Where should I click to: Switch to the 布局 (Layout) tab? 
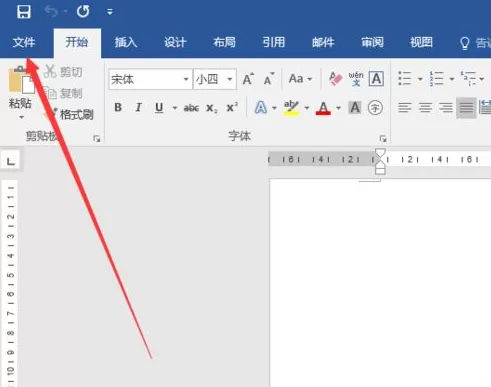(224, 43)
